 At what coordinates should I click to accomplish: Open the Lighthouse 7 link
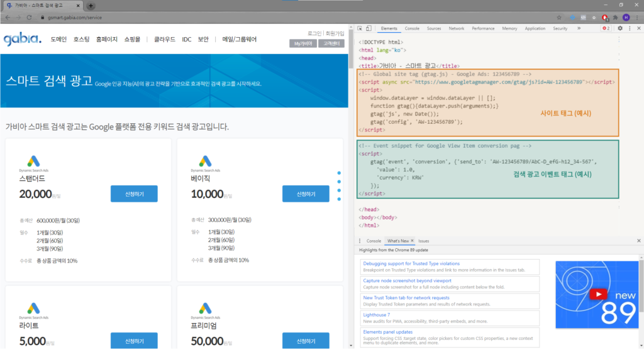coord(376,315)
